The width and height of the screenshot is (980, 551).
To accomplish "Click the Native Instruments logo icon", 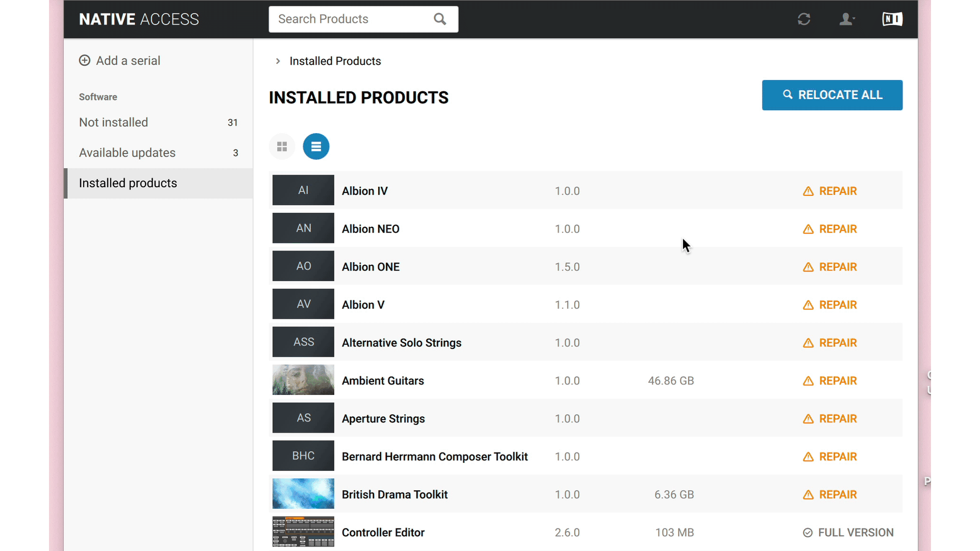I will point(892,19).
